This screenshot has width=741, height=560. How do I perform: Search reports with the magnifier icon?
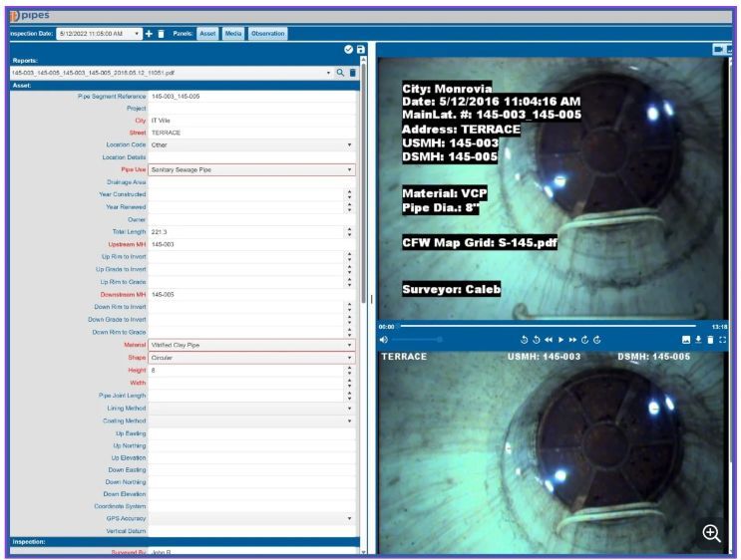coord(340,73)
